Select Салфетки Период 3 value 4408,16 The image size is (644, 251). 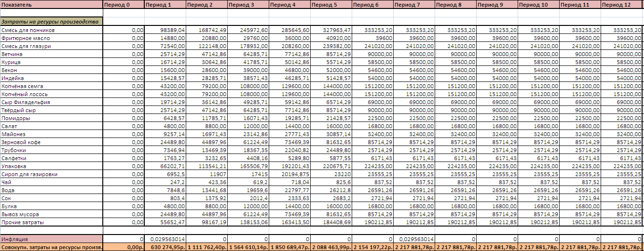tap(248, 158)
